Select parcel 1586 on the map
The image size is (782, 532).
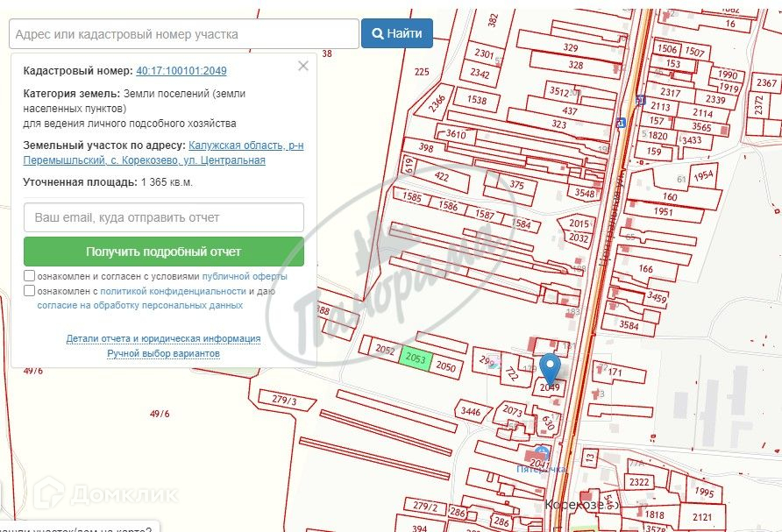pyautogui.click(x=448, y=205)
